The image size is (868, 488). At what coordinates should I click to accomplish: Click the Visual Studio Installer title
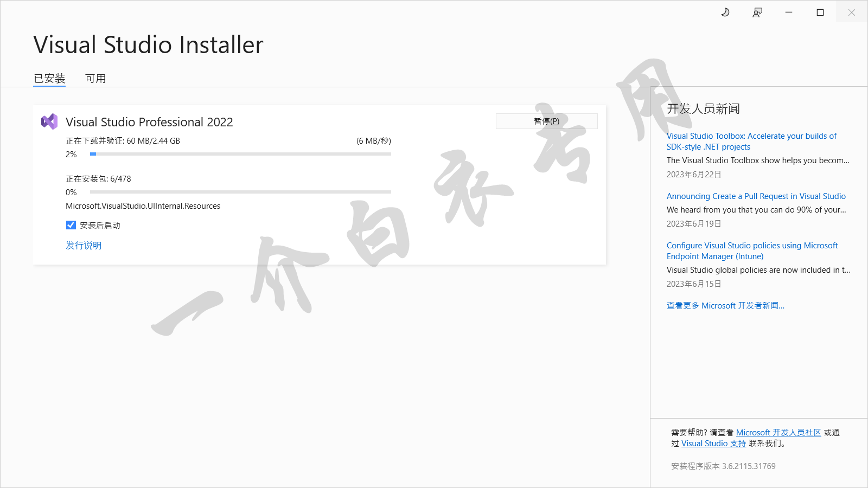tap(148, 44)
